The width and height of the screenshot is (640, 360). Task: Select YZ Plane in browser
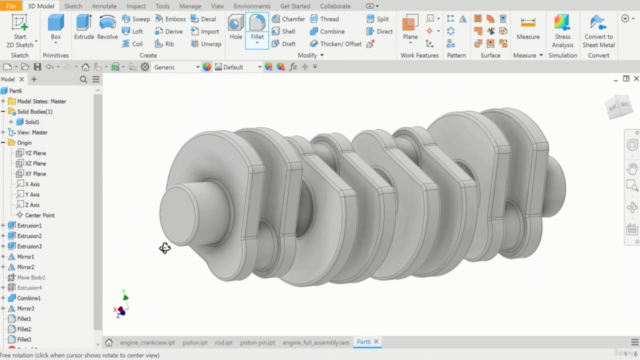pos(31,153)
